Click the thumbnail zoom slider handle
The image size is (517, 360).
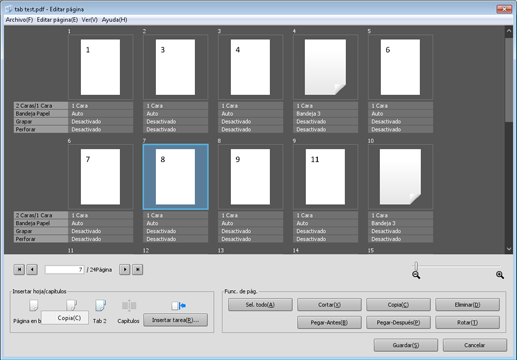(x=416, y=266)
